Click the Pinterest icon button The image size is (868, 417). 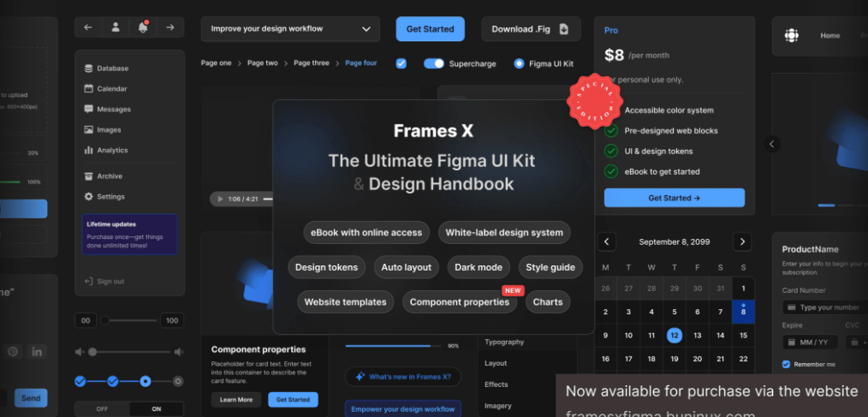[x=13, y=352]
